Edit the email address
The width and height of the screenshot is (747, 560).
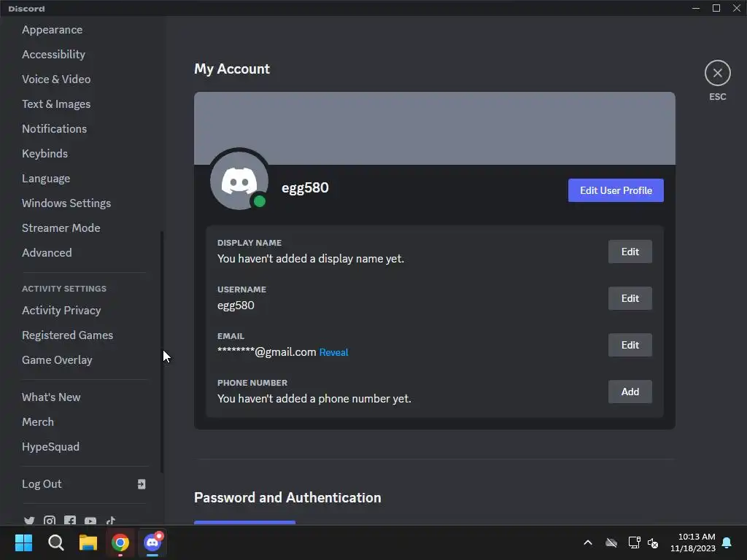pos(630,345)
